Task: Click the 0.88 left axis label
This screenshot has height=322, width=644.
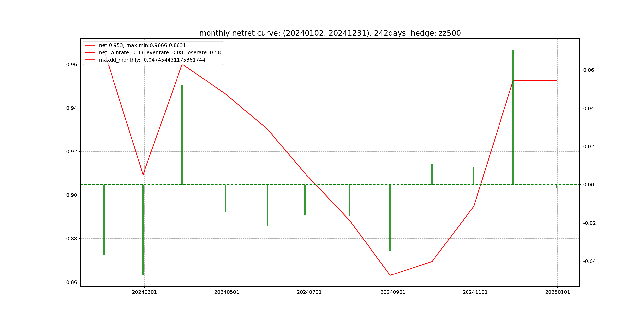Action: click(72, 239)
